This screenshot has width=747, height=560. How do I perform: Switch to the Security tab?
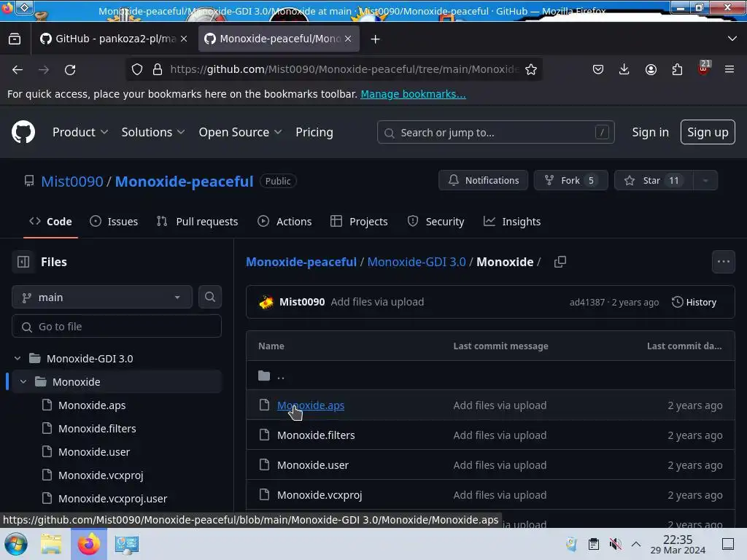[436, 222]
